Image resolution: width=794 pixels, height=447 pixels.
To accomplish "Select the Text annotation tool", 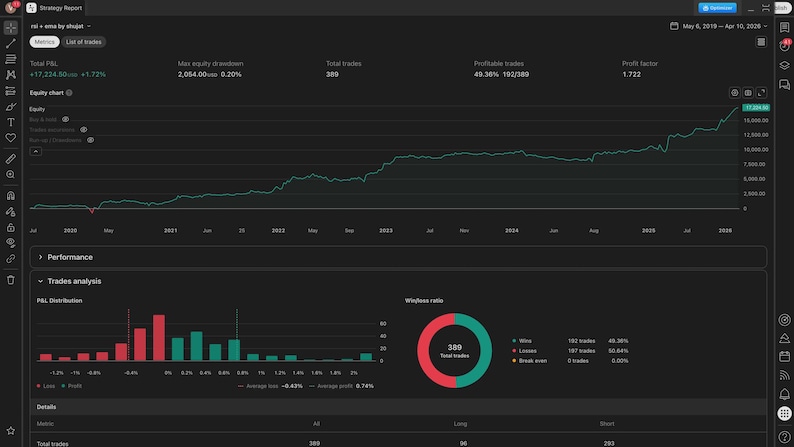I will click(11, 122).
